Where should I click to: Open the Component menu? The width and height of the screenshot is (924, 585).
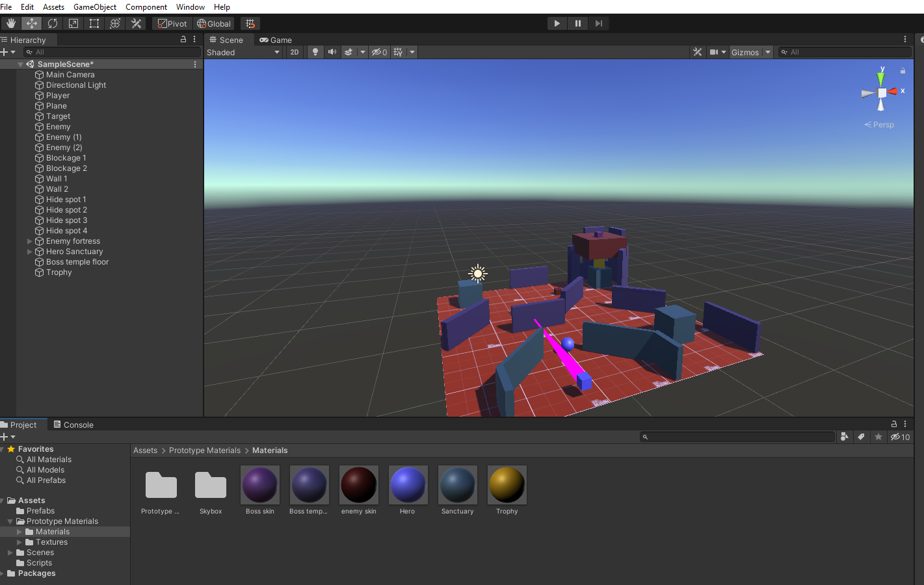[x=146, y=6]
